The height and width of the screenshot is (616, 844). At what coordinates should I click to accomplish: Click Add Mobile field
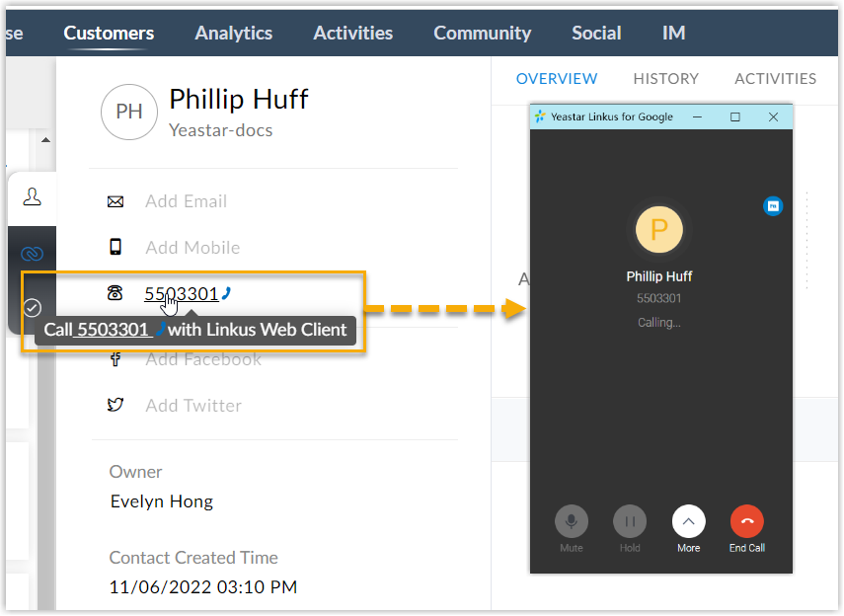click(x=192, y=248)
